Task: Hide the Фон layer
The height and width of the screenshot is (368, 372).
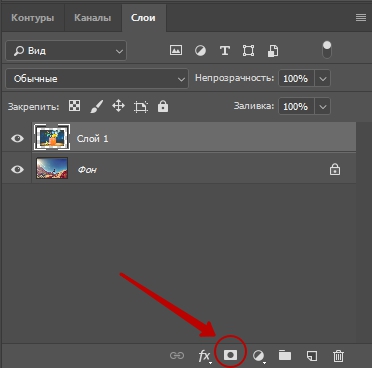Action: tap(17, 169)
